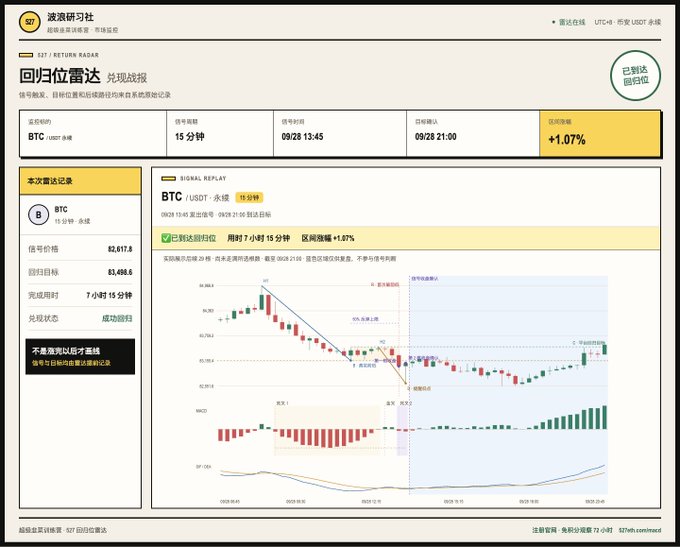The width and height of the screenshot is (680, 547).
Task: Click the MACD axis label
Action: (x=201, y=410)
